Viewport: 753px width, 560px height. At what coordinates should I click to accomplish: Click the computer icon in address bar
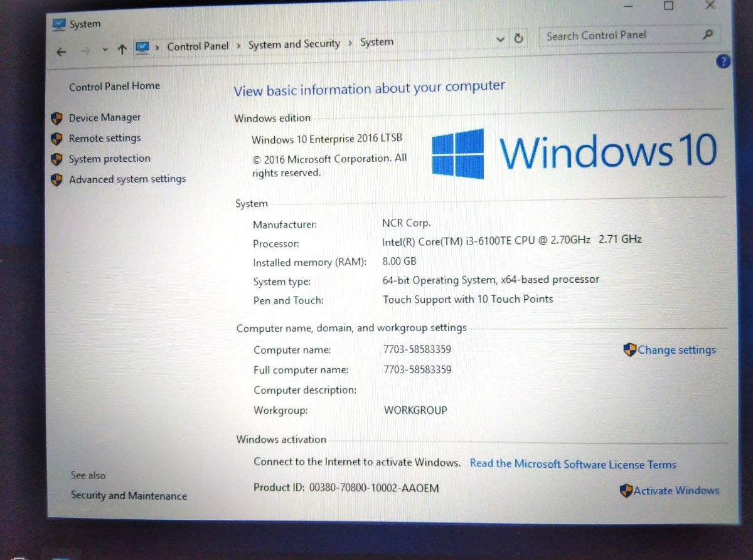(x=142, y=48)
